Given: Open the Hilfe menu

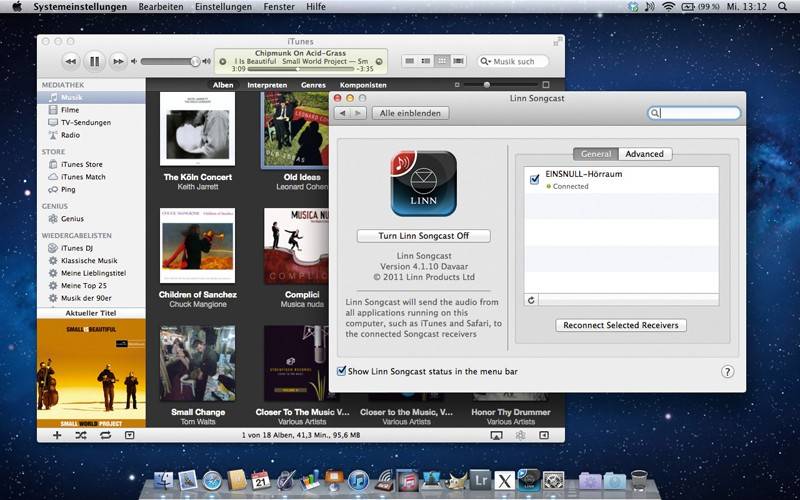Looking at the screenshot, I should tap(316, 7).
